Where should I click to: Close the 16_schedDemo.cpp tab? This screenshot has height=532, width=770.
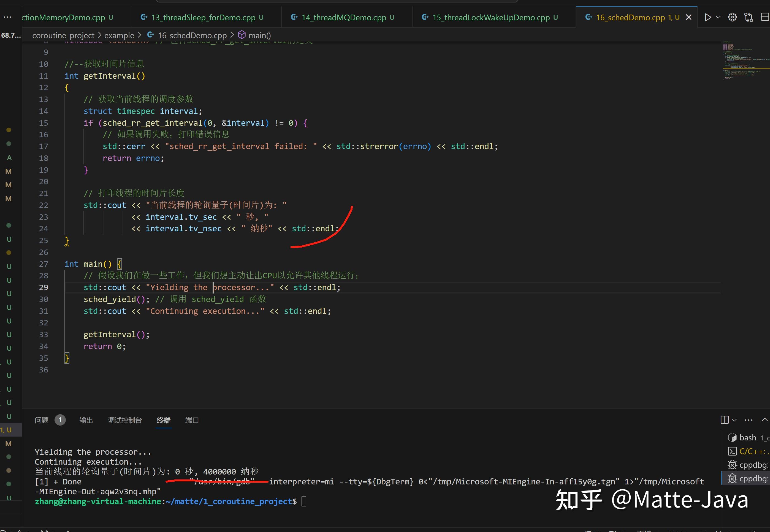688,17
